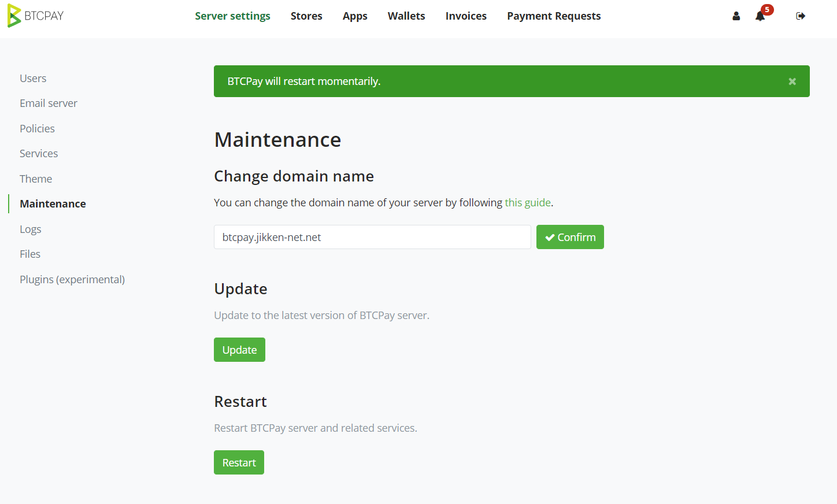
Task: Select Users in the sidebar
Action: 33,79
